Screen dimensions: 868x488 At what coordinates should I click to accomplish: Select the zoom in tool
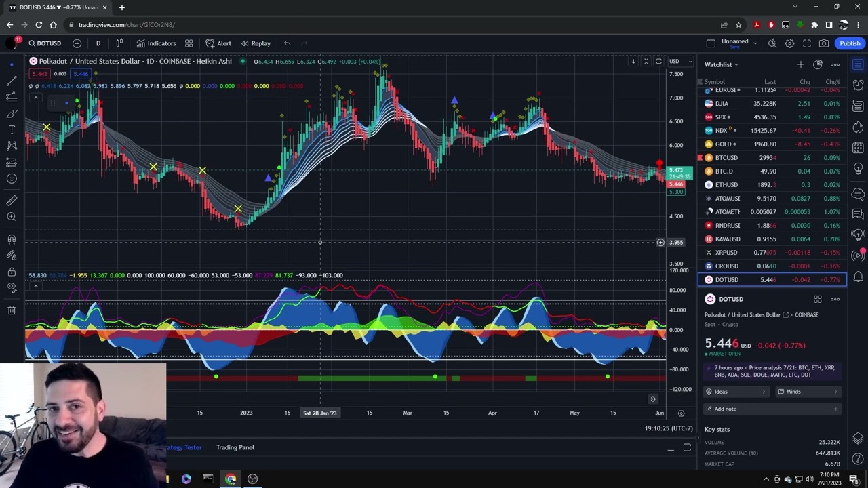(x=12, y=217)
